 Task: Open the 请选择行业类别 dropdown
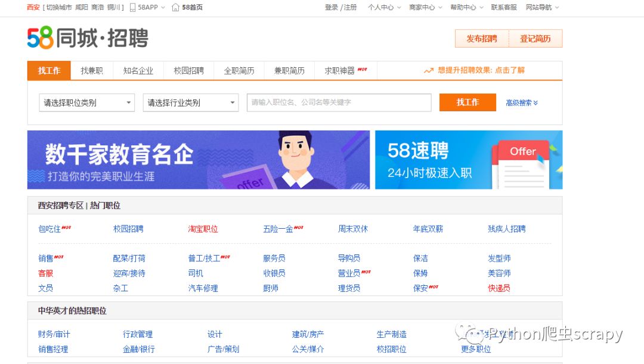point(191,102)
